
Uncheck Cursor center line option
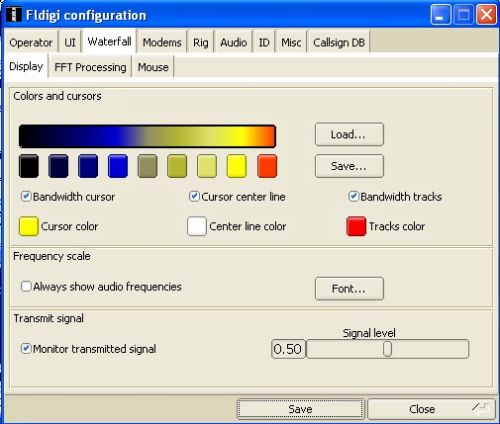coord(194,196)
